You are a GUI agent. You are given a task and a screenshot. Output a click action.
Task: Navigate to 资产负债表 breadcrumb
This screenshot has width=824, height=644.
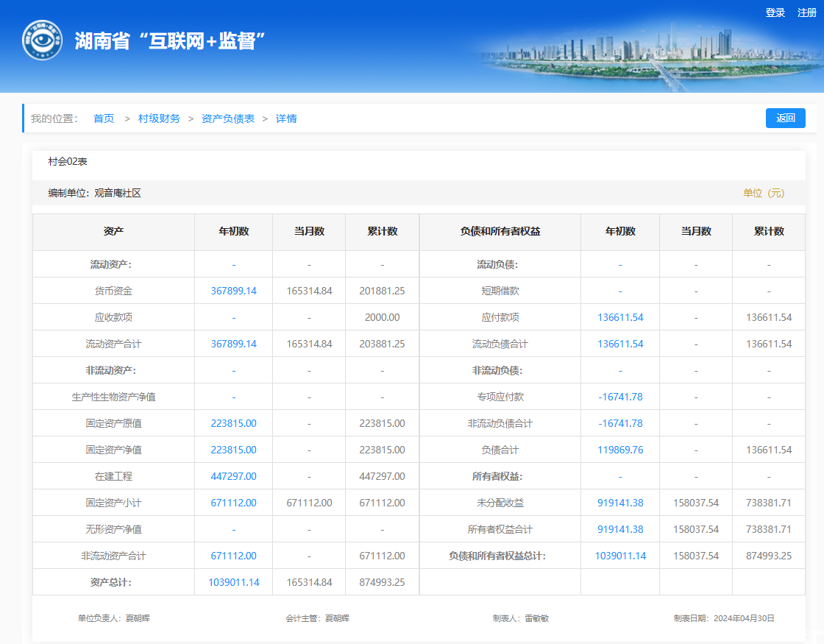click(x=228, y=118)
